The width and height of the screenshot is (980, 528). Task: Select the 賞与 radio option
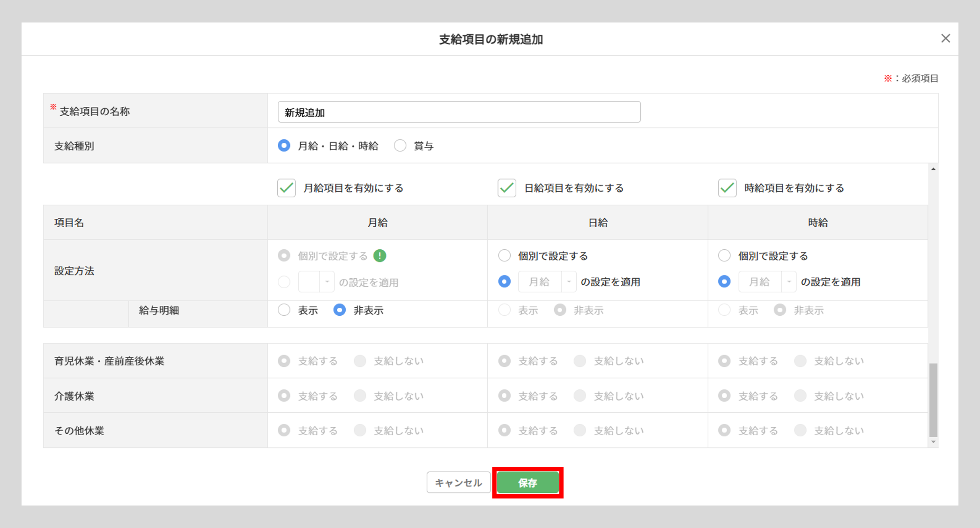(x=400, y=146)
